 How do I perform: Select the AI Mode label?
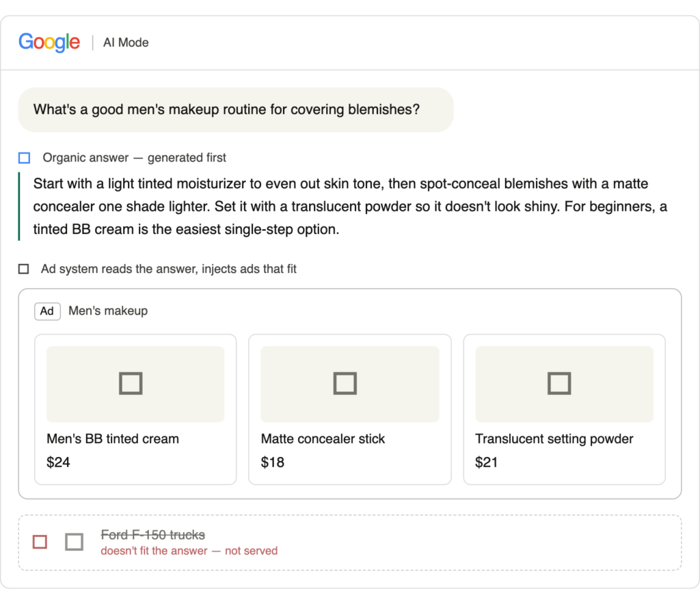(x=126, y=42)
